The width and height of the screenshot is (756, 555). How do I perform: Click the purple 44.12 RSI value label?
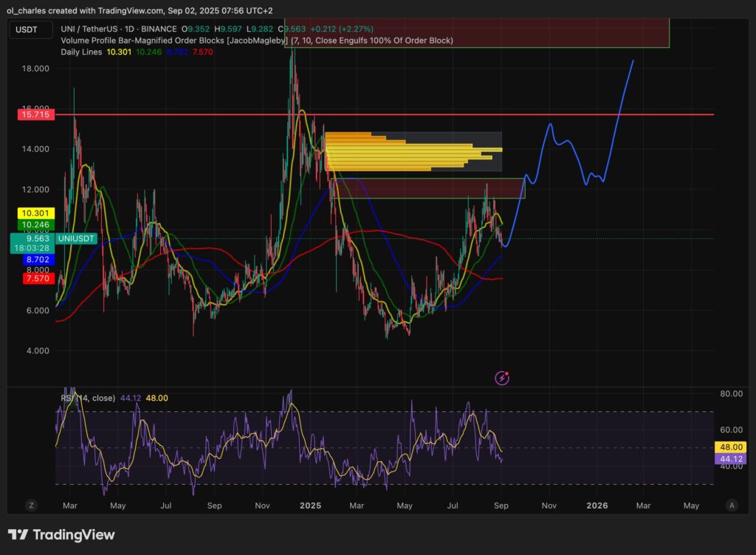[x=729, y=459]
